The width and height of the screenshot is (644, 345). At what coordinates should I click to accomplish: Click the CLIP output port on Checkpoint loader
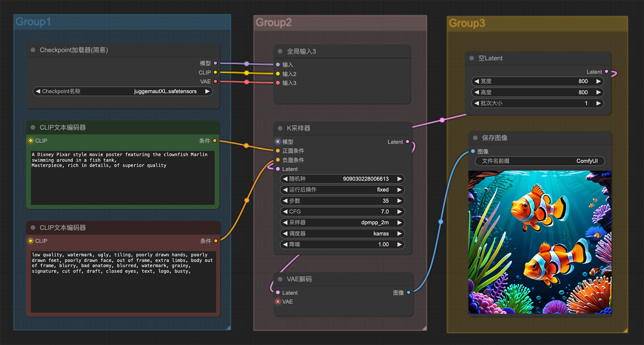tap(216, 73)
